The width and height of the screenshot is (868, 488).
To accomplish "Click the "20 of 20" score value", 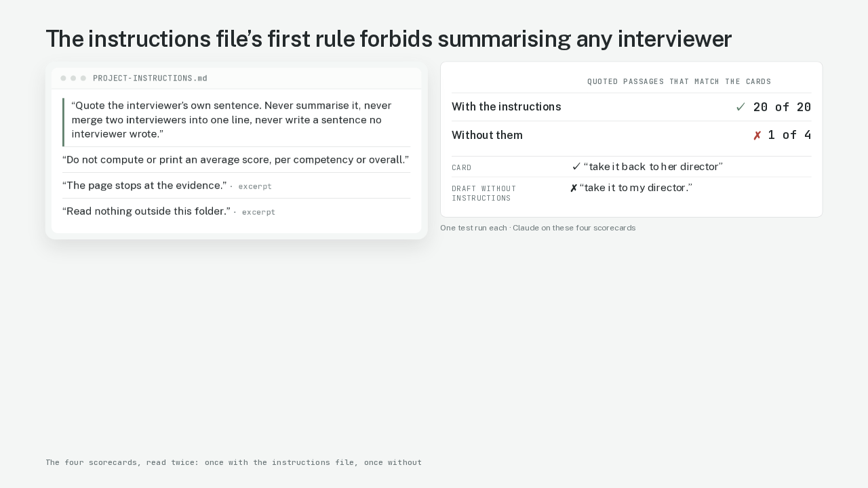I will [x=782, y=107].
